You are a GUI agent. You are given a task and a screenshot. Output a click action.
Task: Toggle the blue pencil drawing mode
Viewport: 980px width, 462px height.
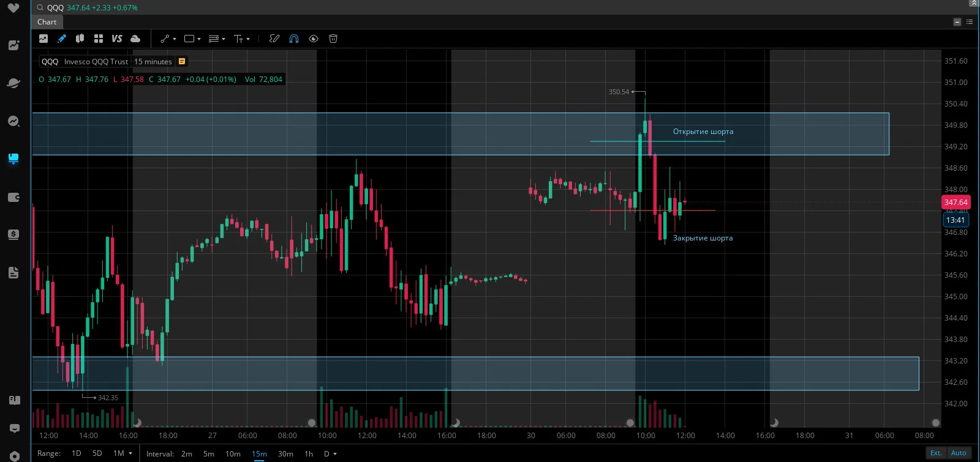tap(62, 39)
